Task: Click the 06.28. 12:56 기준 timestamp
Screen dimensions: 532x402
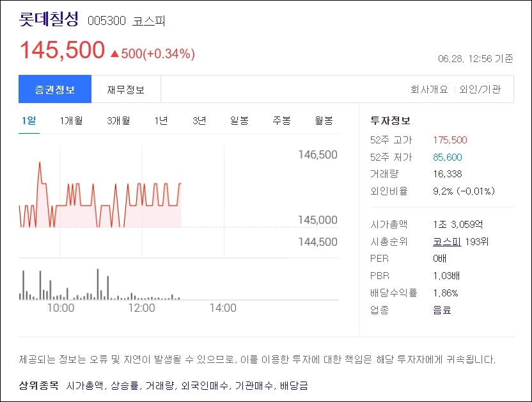Action: (475, 59)
